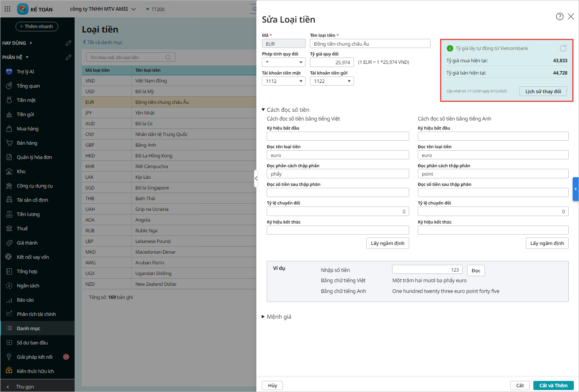Click the blue side panel expand tab
This screenshot has height=392, width=579.
pos(575,189)
